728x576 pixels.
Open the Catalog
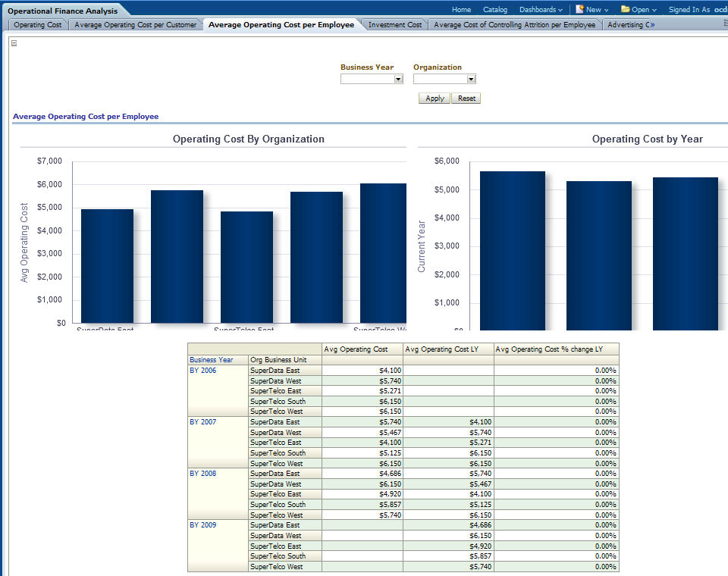tap(495, 9)
